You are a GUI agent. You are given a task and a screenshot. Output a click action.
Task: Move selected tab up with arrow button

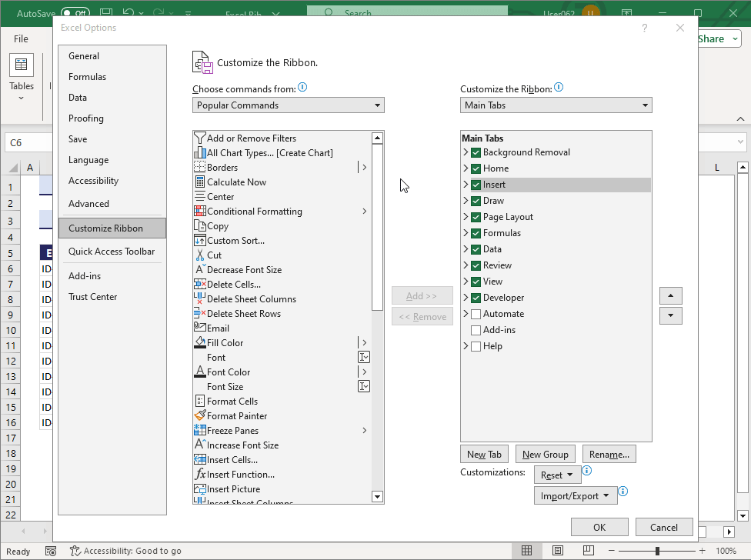click(x=670, y=296)
